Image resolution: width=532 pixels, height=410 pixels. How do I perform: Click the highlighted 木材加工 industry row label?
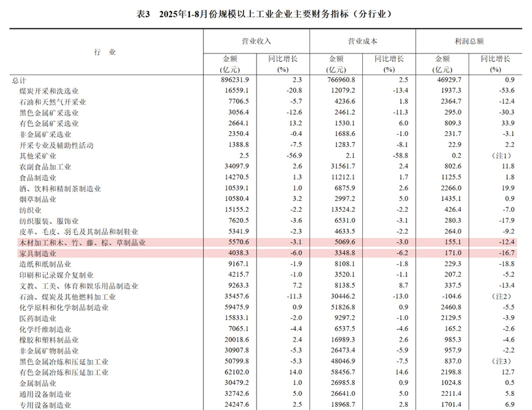(82, 243)
